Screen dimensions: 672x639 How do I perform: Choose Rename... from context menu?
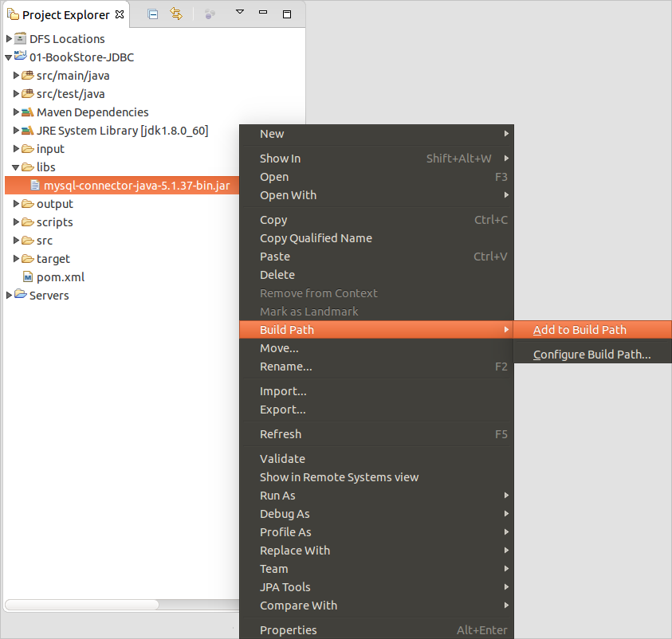[x=377, y=367]
